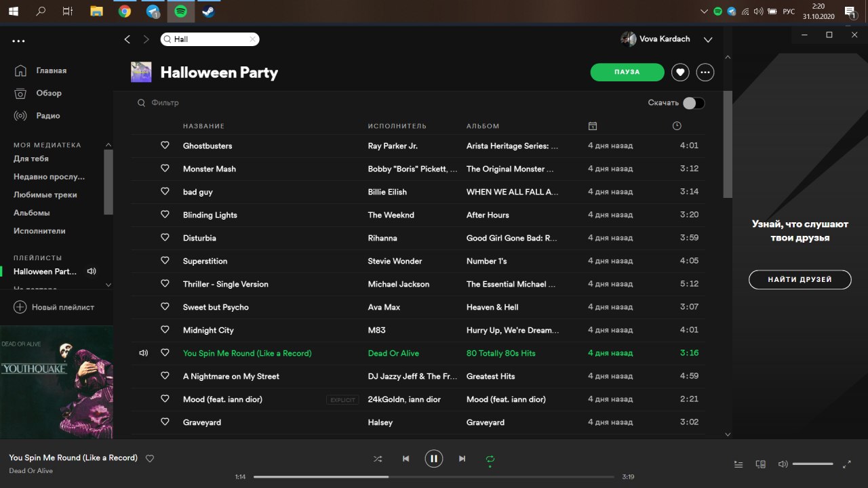Open playlist more options ellipsis button
This screenshot has width=868, height=488.
[705, 72]
